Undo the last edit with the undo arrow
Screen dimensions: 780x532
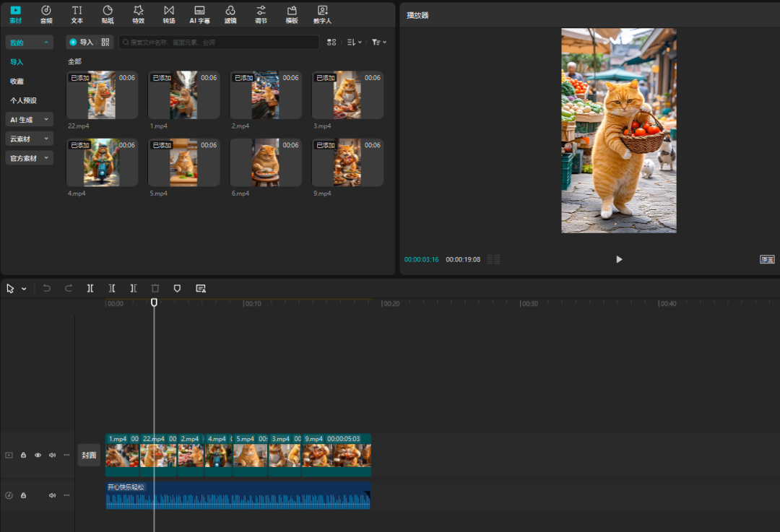[x=47, y=288]
